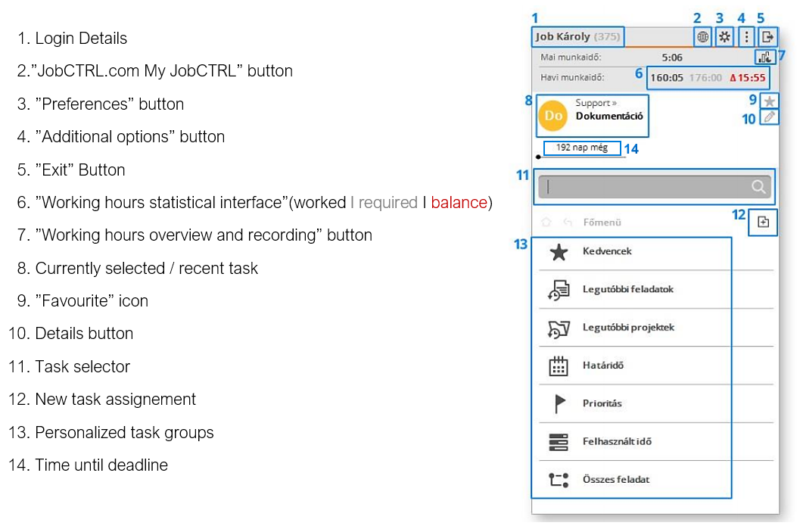Open additional options three-dot menu
The width and height of the screenshot is (803, 532).
(746, 36)
